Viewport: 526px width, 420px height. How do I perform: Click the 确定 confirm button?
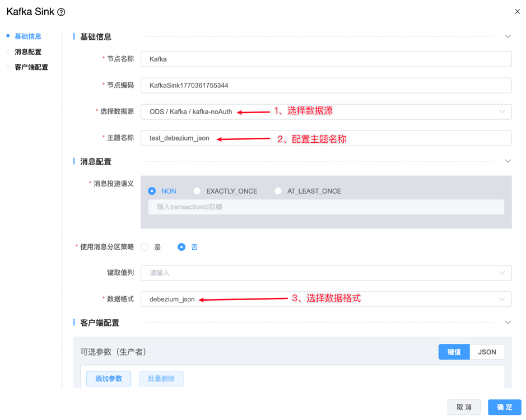[504, 407]
